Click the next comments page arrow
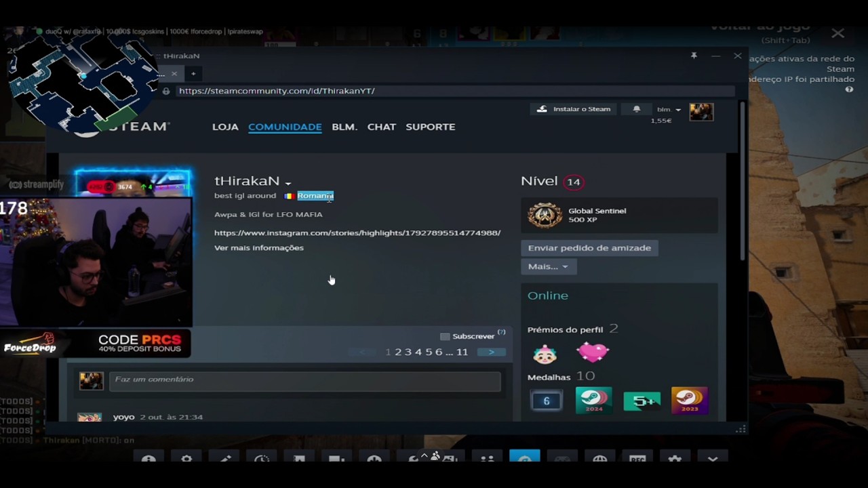868x488 pixels. 491,352
